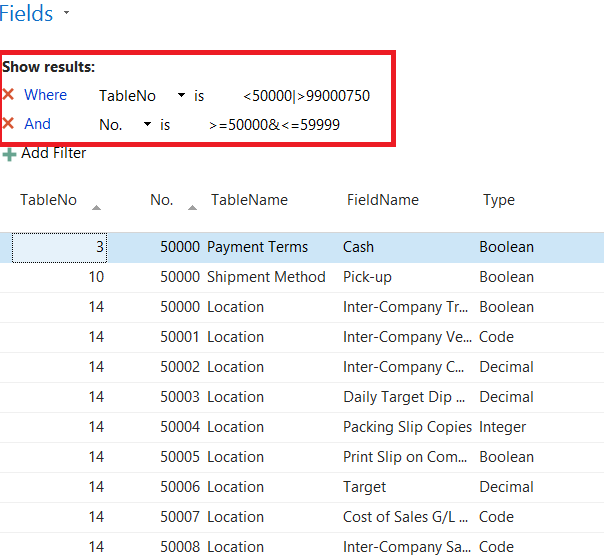Click the And filter link

pos(37,124)
